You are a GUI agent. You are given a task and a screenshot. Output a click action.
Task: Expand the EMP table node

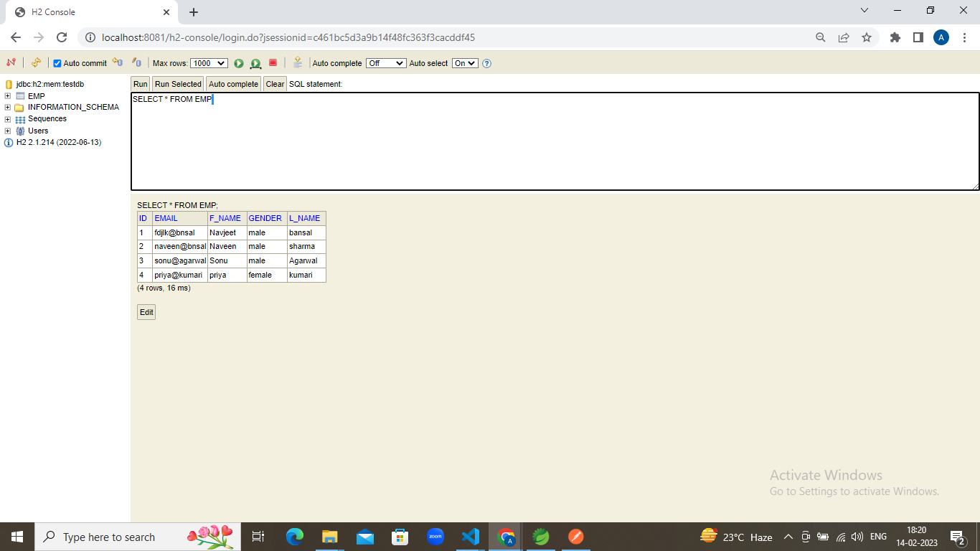pyautogui.click(x=8, y=96)
